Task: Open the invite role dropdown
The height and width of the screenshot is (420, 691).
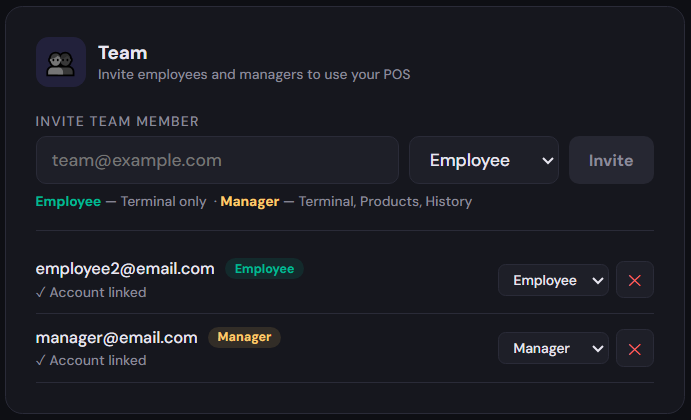Action: tap(484, 160)
